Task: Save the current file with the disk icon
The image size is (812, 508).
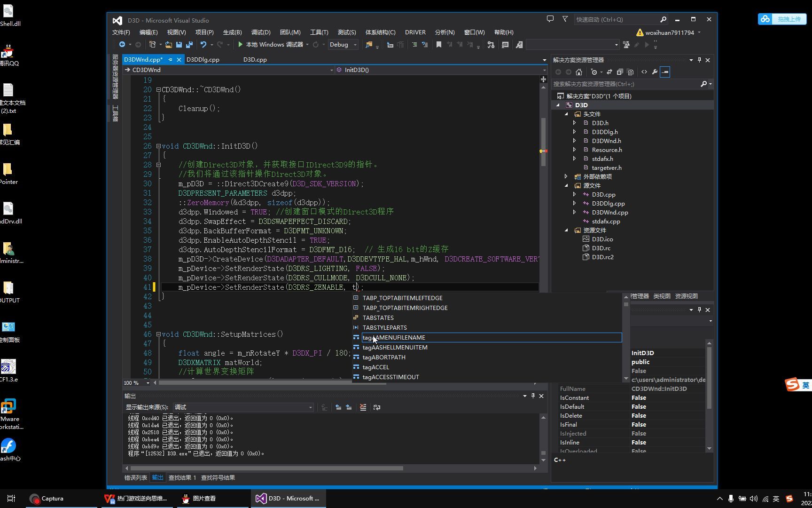Action: [x=179, y=45]
